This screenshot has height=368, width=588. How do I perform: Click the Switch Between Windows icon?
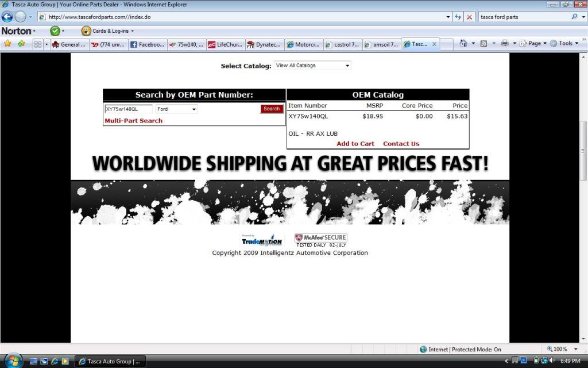pos(44,361)
